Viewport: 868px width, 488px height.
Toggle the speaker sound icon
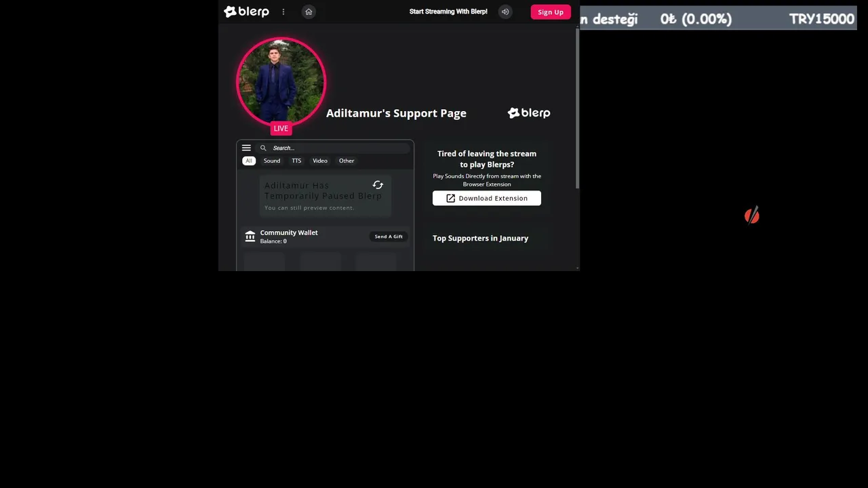505,12
